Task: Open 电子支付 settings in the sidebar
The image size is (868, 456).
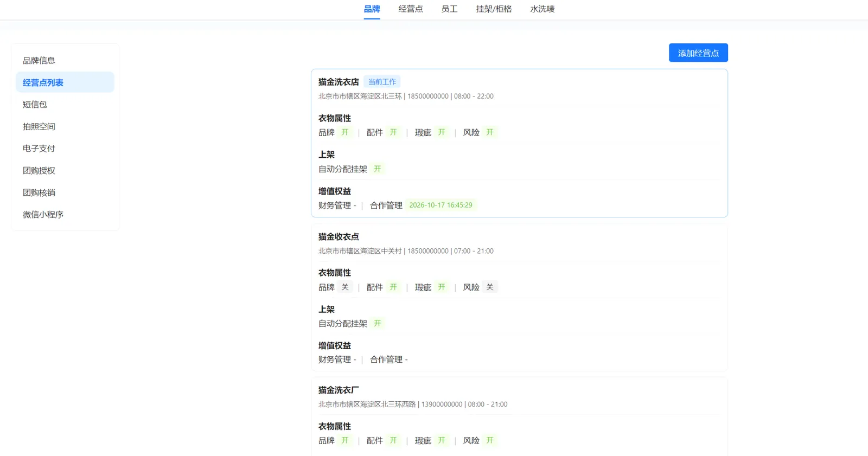Action: 65,149
